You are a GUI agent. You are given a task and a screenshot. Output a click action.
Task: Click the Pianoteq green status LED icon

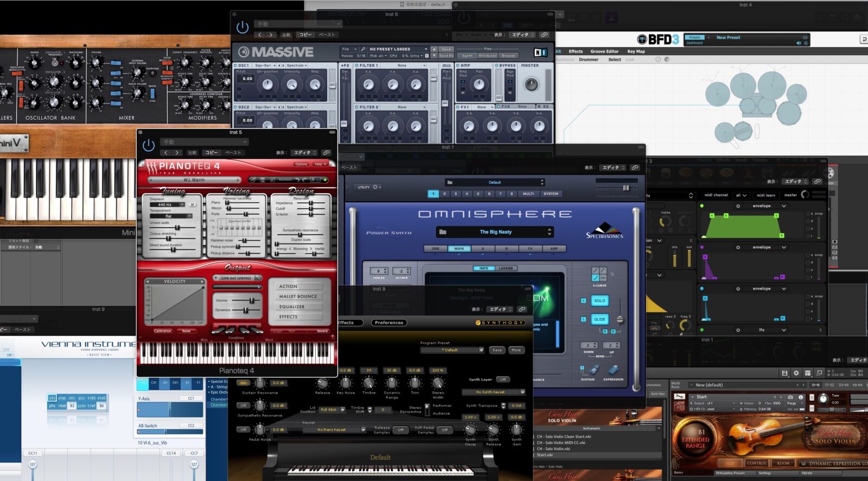pyautogui.click(x=325, y=179)
